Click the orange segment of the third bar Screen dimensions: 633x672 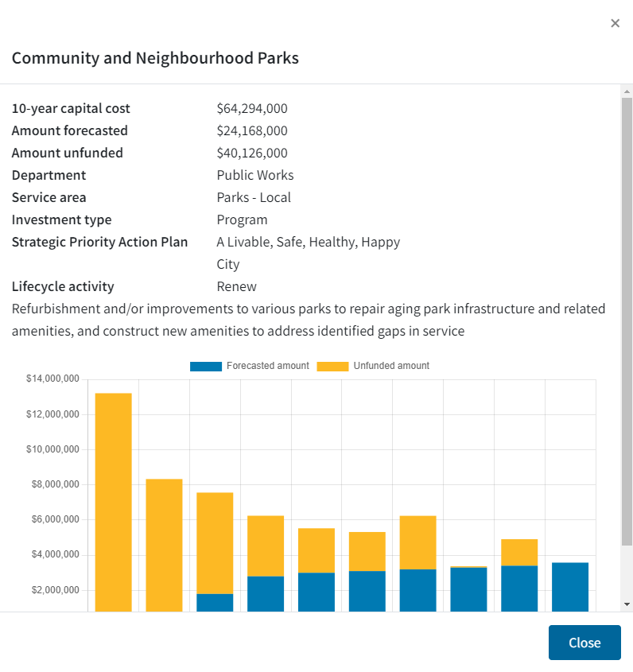click(215, 542)
